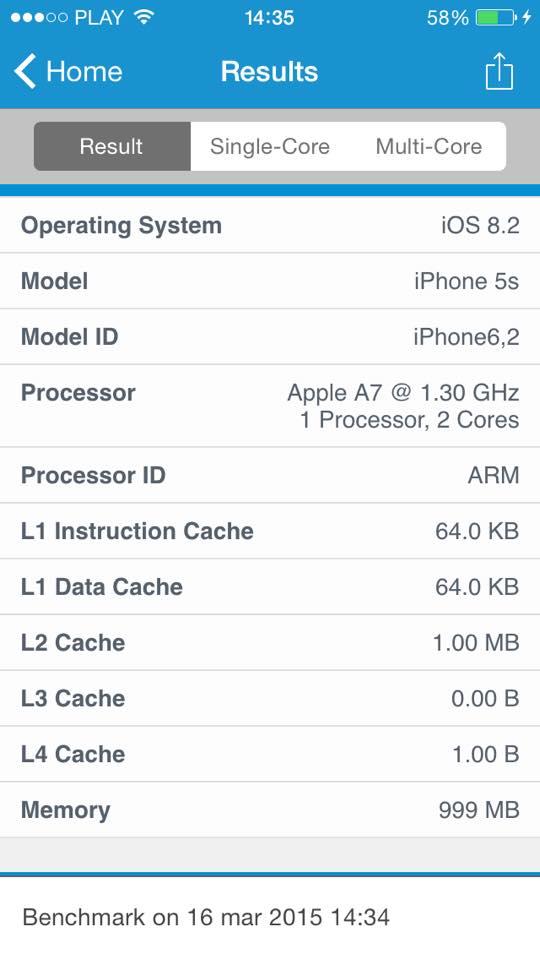
Task: Tap the Model ID iPhone6,2 row
Action: (x=270, y=337)
